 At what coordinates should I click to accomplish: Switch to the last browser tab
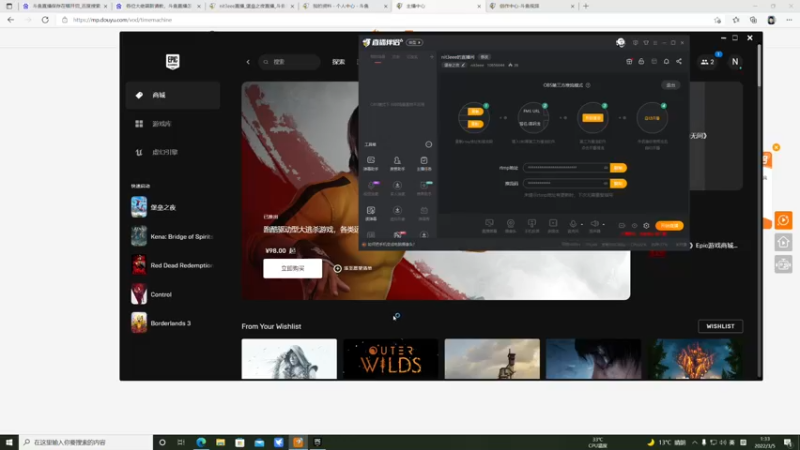[x=531, y=6]
